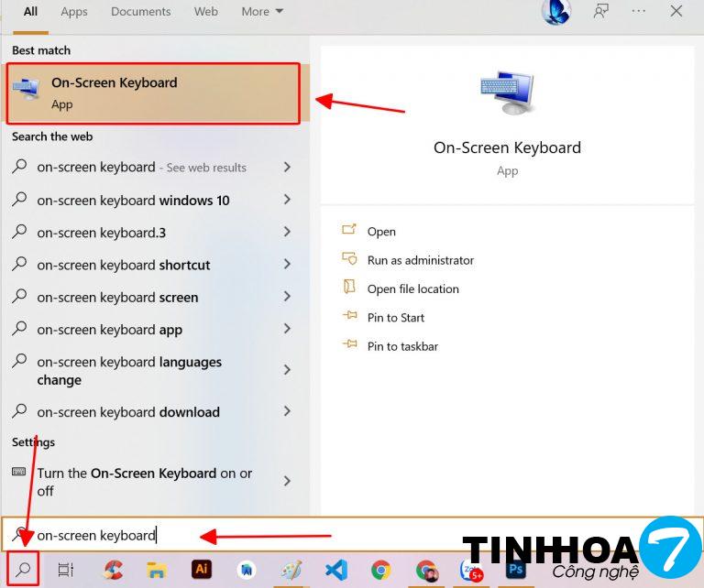Switch to the Web search tab
This screenshot has width=704, height=588.
[x=206, y=12]
